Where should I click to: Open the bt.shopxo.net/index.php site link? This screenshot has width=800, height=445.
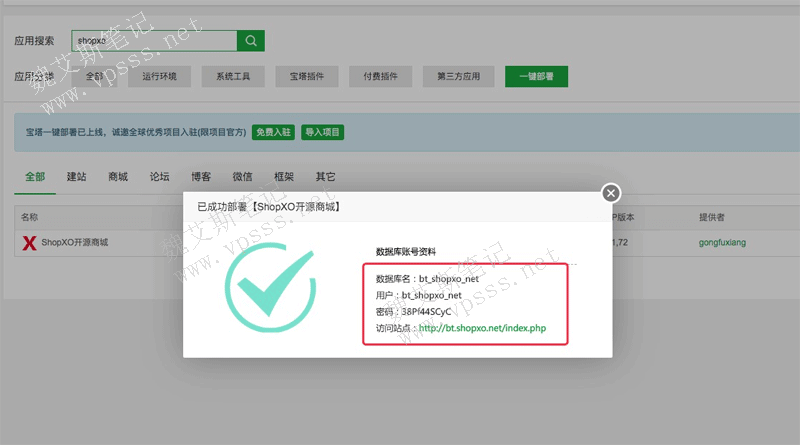pos(482,328)
